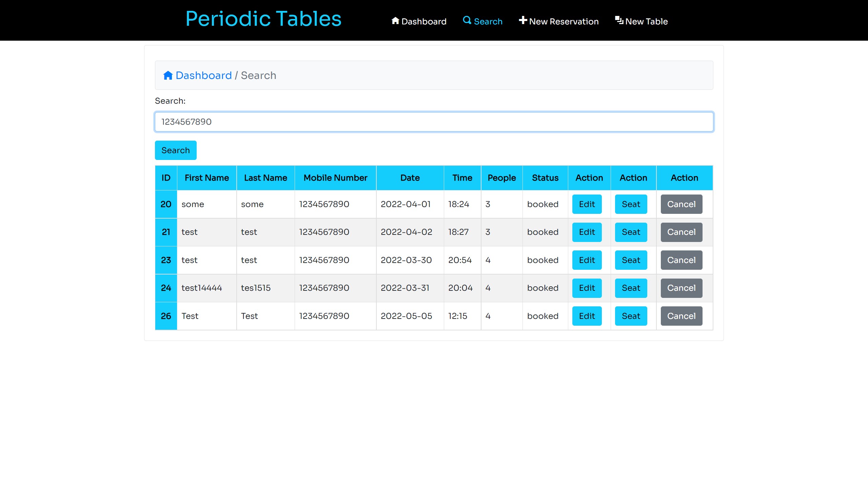Click the Search button below input field
The image size is (868, 488).
tap(176, 150)
